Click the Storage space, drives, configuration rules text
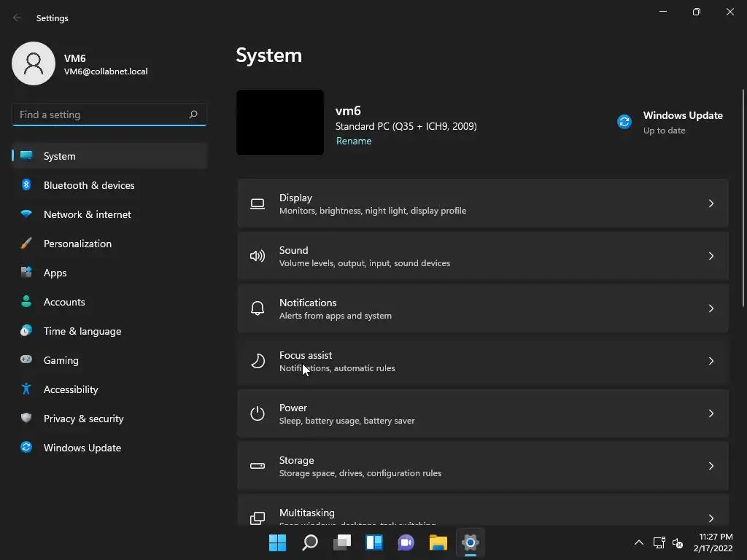 click(360, 473)
